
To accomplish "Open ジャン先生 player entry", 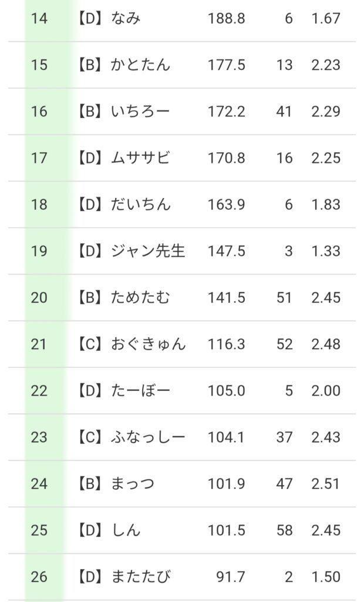I will click(148, 251).
